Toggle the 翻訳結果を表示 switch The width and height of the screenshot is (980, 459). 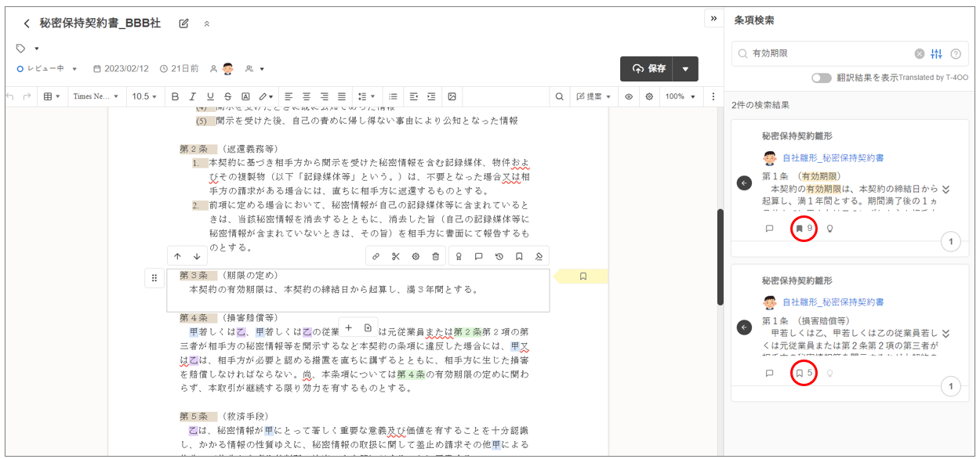[821, 78]
